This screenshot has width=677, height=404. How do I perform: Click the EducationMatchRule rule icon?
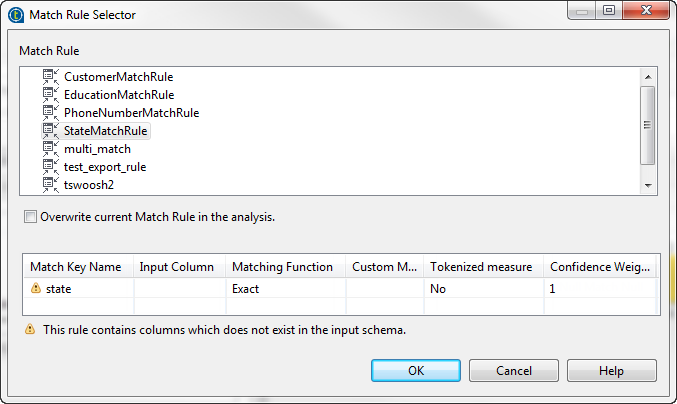click(51, 94)
